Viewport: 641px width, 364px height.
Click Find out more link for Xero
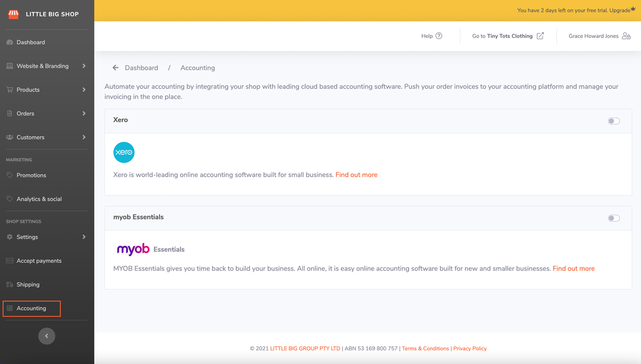coord(356,175)
